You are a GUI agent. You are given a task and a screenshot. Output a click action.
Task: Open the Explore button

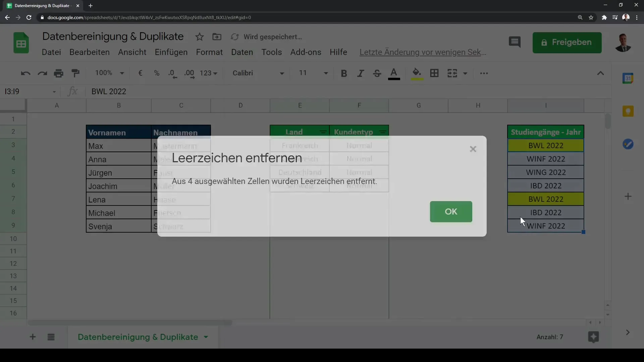(593, 337)
